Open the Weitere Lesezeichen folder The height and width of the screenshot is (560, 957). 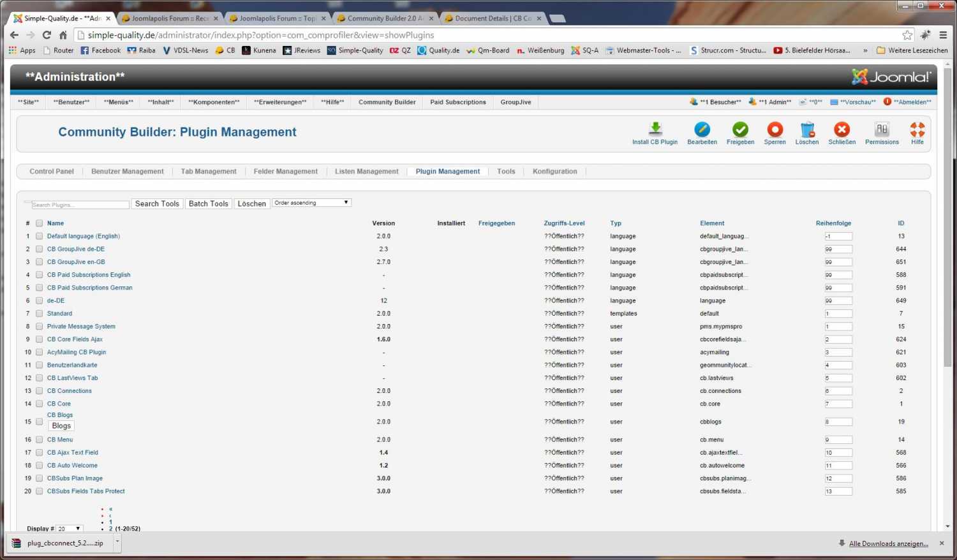pyautogui.click(x=912, y=50)
